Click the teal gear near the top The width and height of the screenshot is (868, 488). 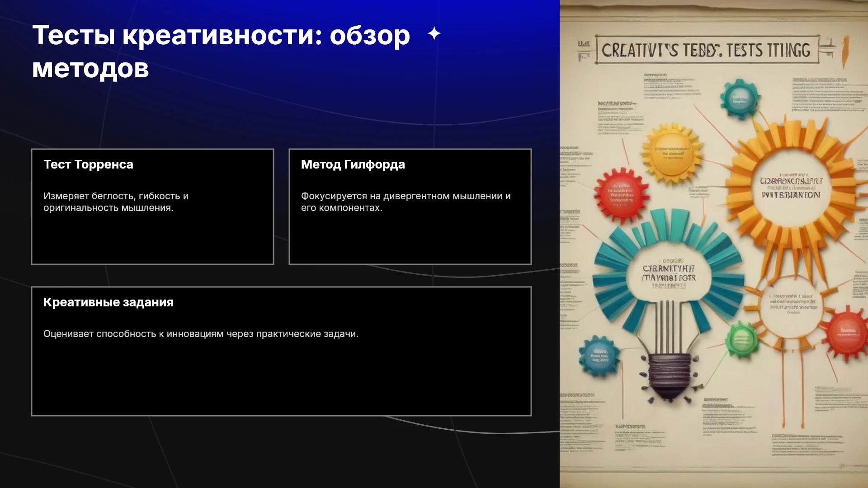click(739, 98)
